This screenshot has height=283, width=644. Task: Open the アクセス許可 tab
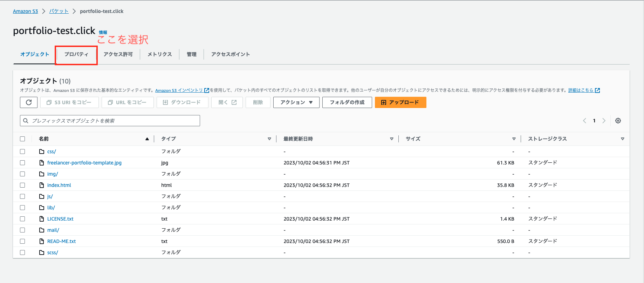[118, 54]
